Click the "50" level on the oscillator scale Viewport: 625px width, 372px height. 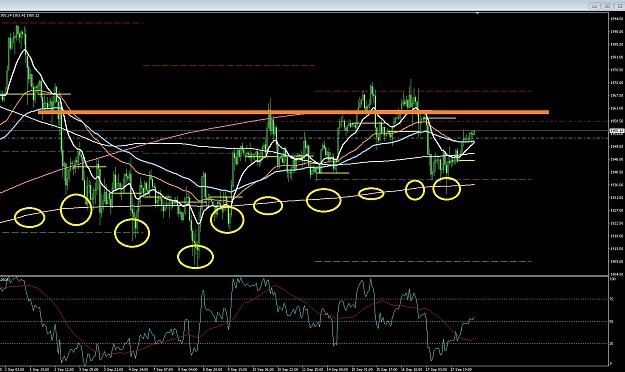coord(612,321)
